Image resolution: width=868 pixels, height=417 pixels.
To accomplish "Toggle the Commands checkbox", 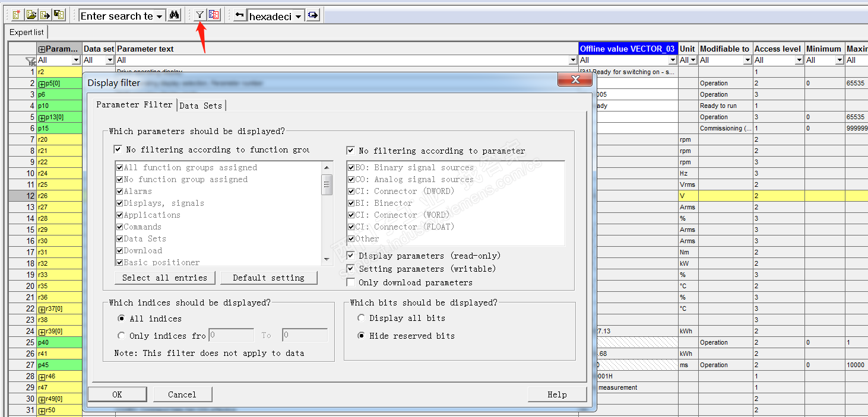I will (120, 227).
